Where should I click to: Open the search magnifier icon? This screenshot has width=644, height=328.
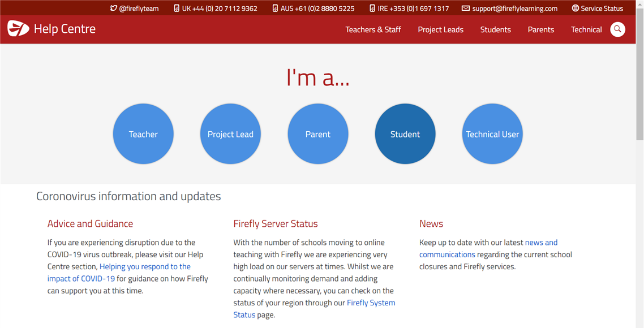click(x=617, y=29)
